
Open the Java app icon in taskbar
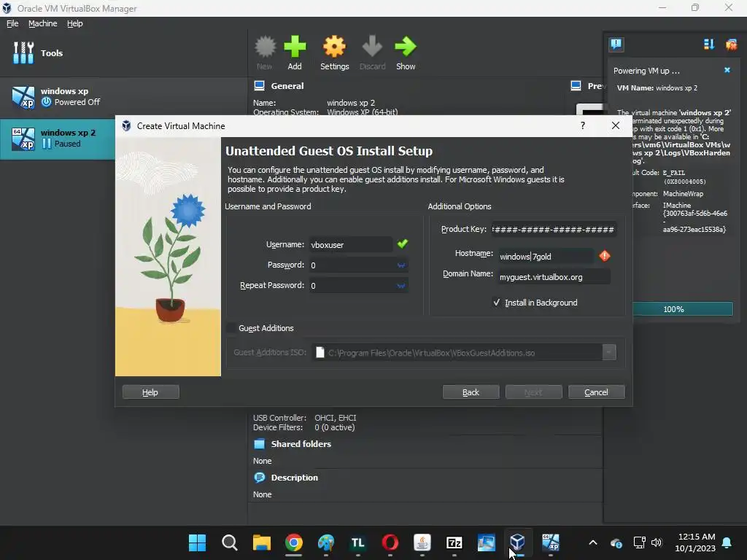[422, 542]
